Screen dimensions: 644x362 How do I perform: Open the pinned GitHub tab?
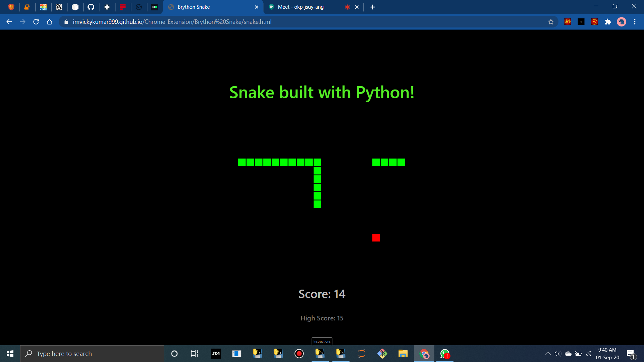point(91,7)
